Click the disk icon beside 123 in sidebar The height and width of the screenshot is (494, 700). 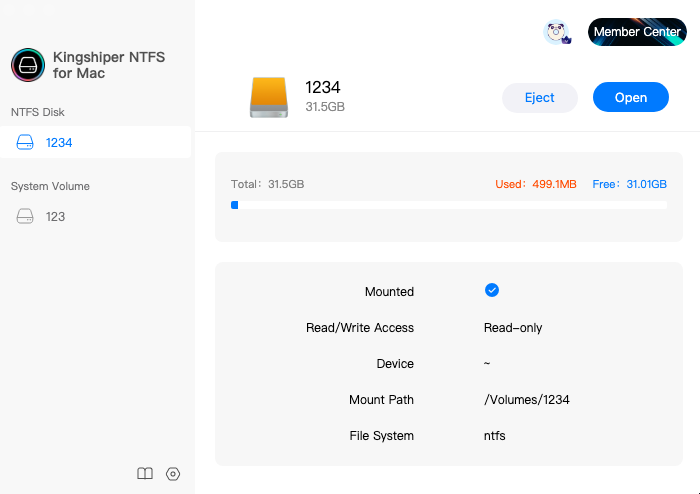25,216
